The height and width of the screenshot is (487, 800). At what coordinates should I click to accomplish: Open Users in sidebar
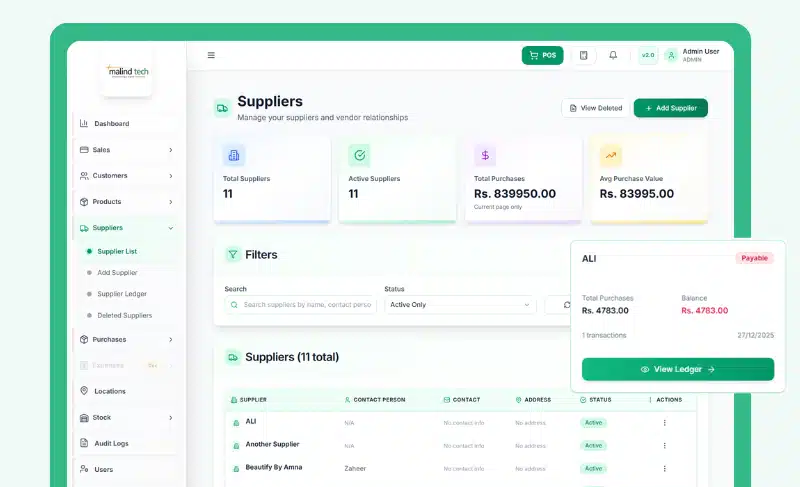[x=126, y=469]
